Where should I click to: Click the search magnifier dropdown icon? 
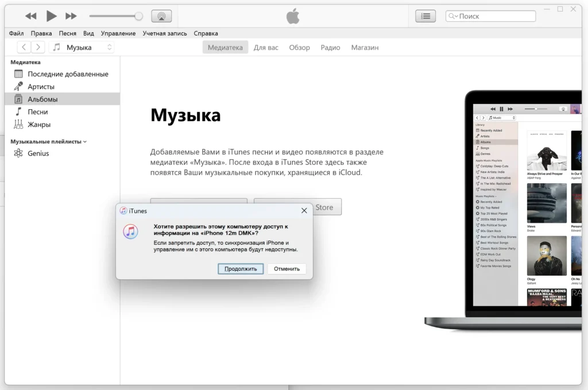[453, 16]
